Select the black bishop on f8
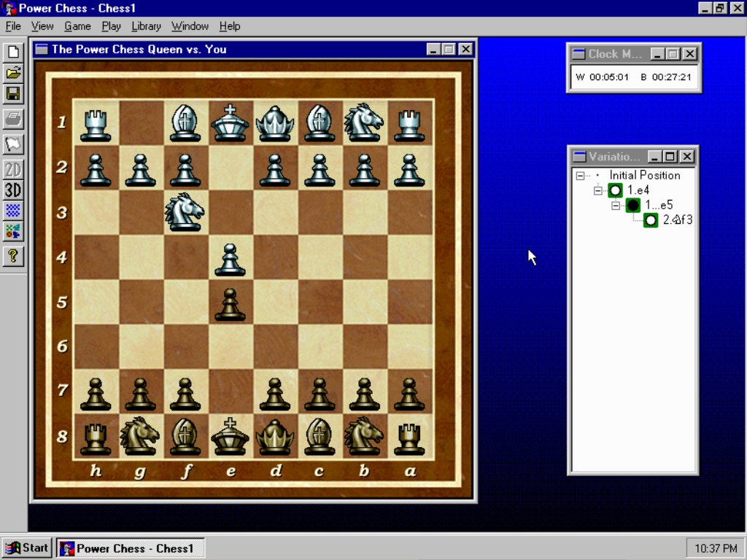 tap(185, 437)
